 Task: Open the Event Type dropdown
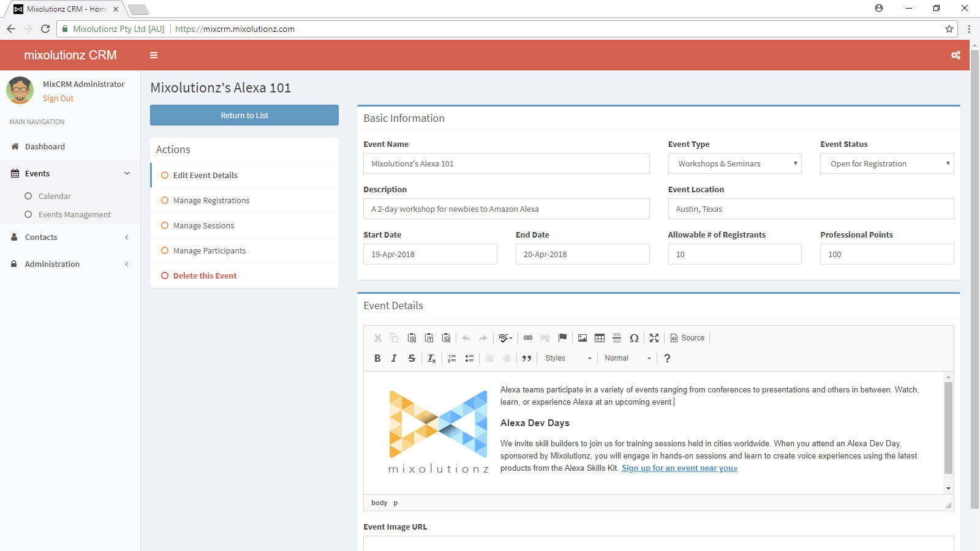734,163
